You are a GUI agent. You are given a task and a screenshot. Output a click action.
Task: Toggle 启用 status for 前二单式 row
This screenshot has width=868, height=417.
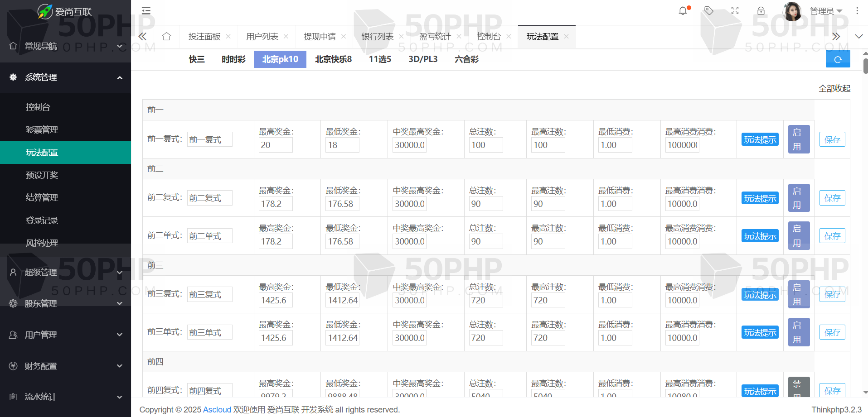point(798,236)
